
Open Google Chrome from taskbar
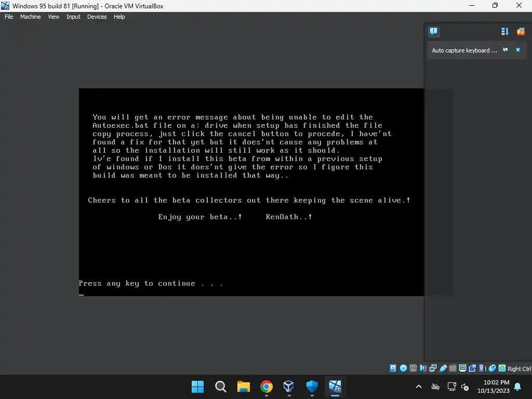pos(267,387)
